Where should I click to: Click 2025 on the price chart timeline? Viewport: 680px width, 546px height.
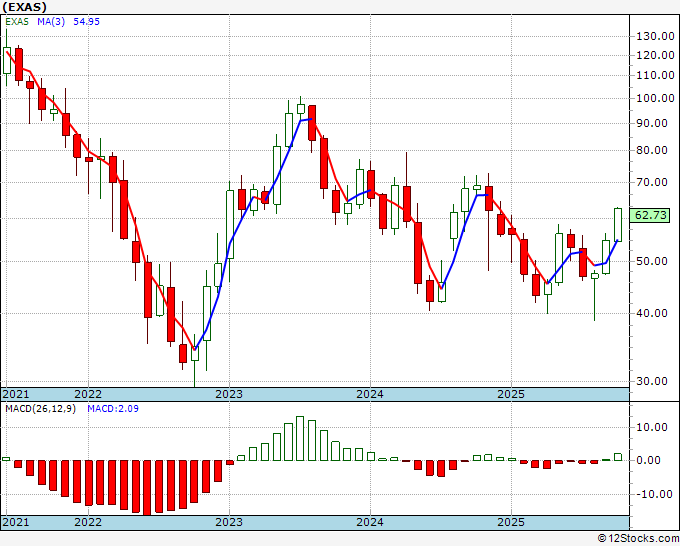(511, 394)
